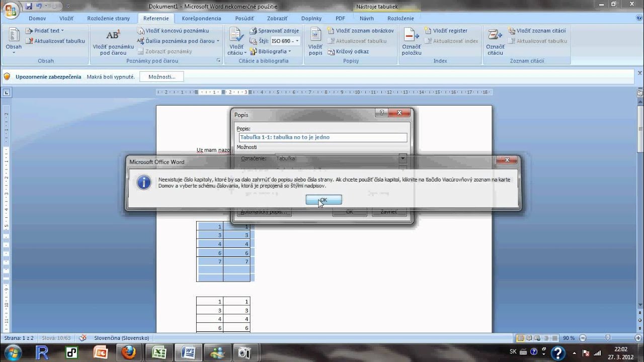Image resolution: width=644 pixels, height=362 pixels.
Task: Open the Návrh table tools tab
Action: (x=367, y=19)
